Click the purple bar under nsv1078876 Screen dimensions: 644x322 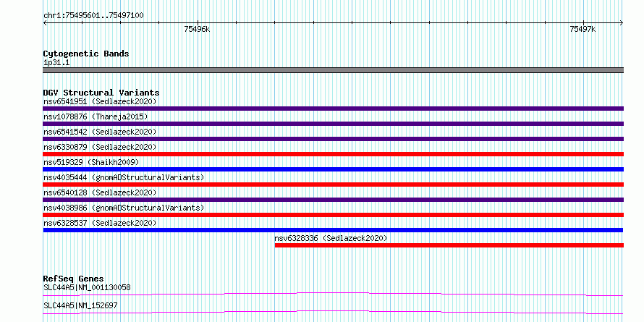pos(333,124)
